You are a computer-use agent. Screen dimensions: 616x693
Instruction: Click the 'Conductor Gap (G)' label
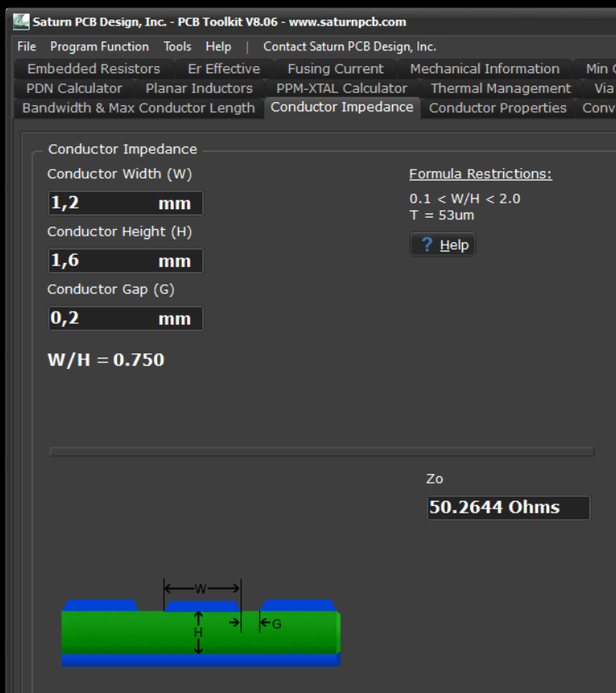pyautogui.click(x=111, y=289)
